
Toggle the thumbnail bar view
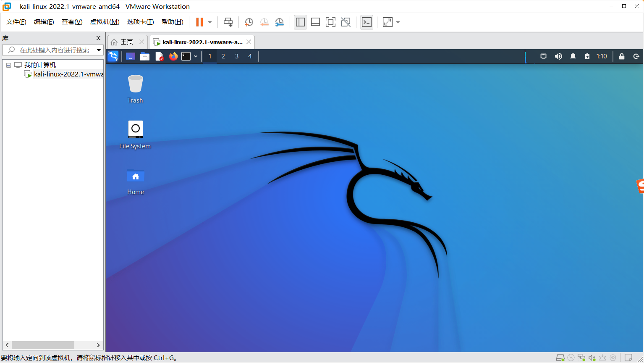(315, 22)
